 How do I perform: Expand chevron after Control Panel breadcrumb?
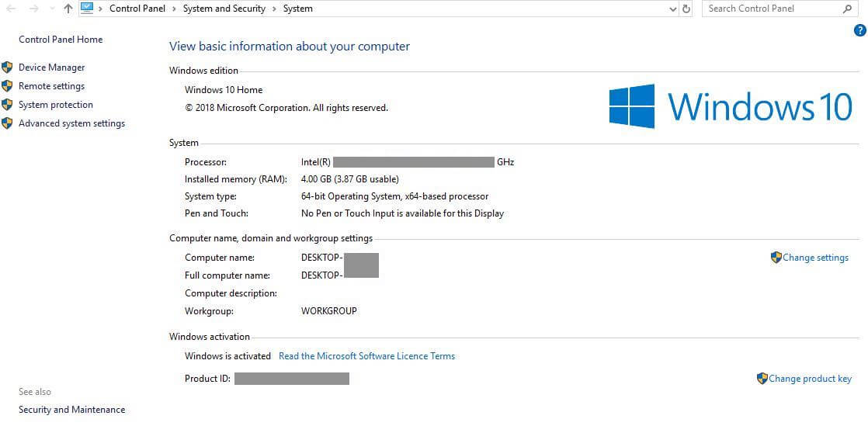[175, 9]
